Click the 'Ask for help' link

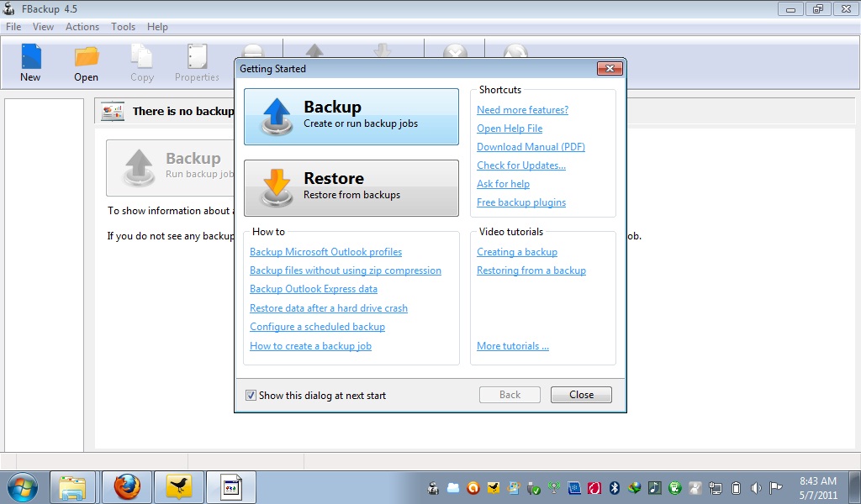(x=503, y=184)
